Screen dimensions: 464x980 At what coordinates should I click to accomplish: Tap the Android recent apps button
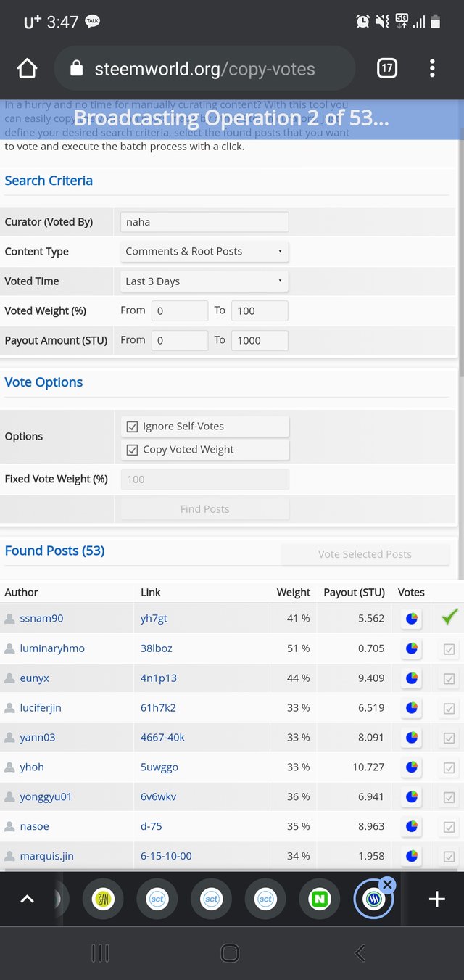pos(100,953)
